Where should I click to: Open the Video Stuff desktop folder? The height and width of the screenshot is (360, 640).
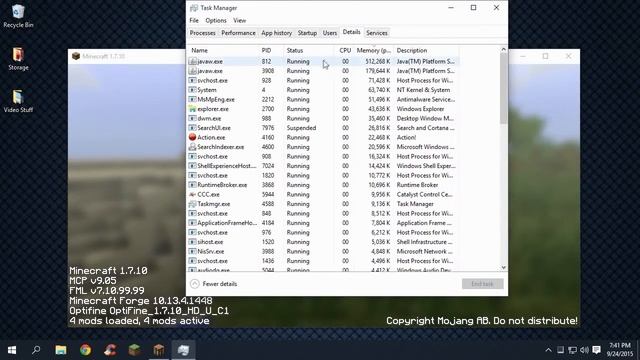click(x=18, y=101)
